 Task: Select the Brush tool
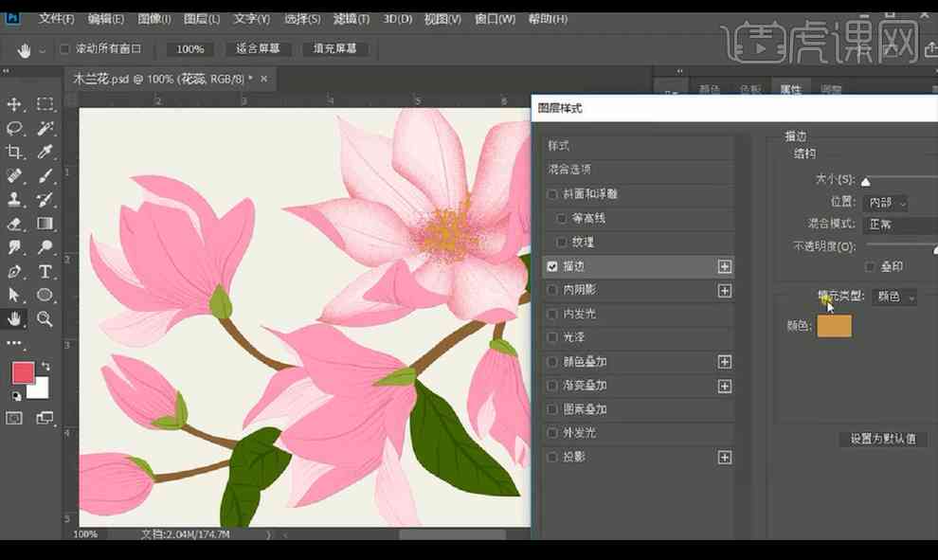[45, 175]
